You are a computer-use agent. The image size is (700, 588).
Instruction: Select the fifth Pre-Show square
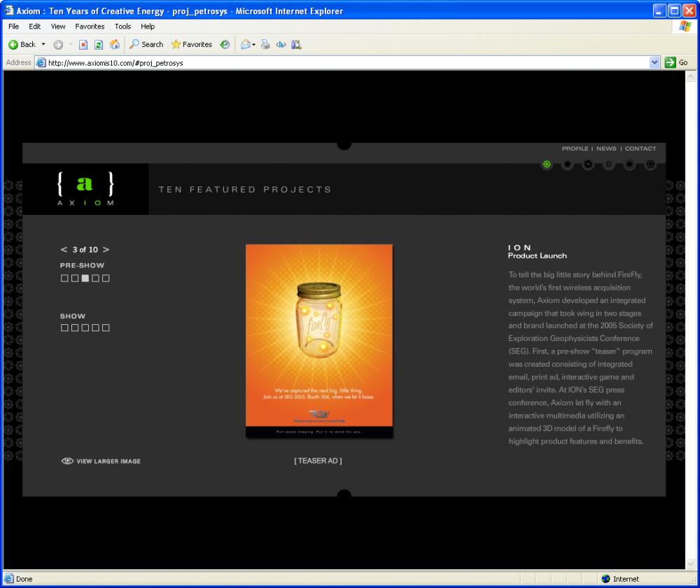(106, 279)
